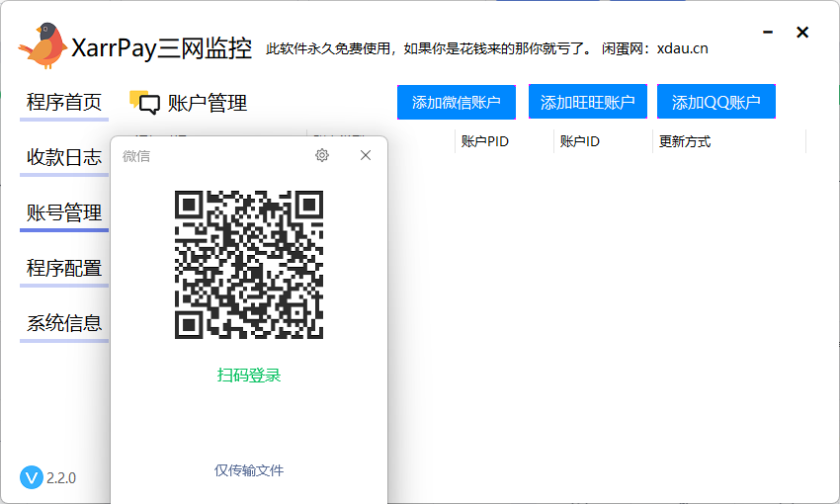Image resolution: width=840 pixels, height=504 pixels.
Task: Open the 程序首页 tab
Action: point(64,103)
